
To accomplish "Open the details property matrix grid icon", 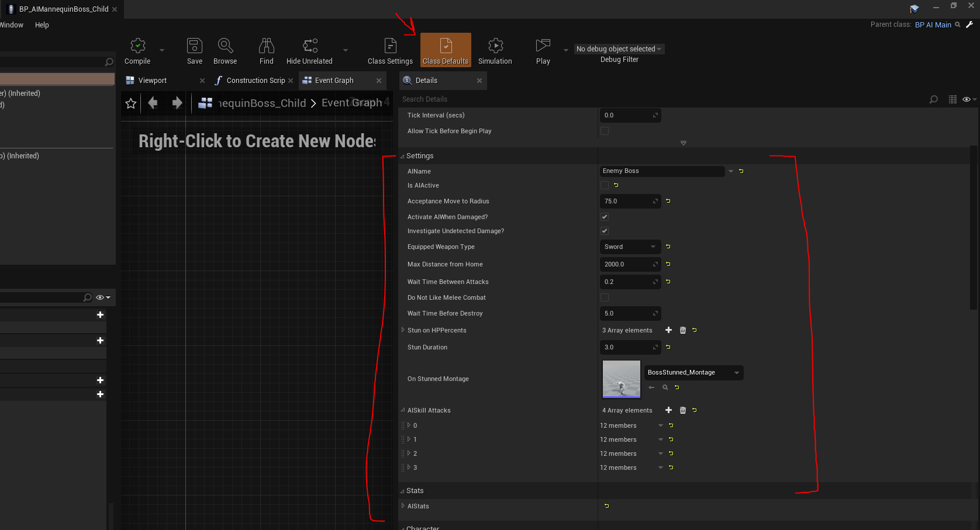I will 953,99.
